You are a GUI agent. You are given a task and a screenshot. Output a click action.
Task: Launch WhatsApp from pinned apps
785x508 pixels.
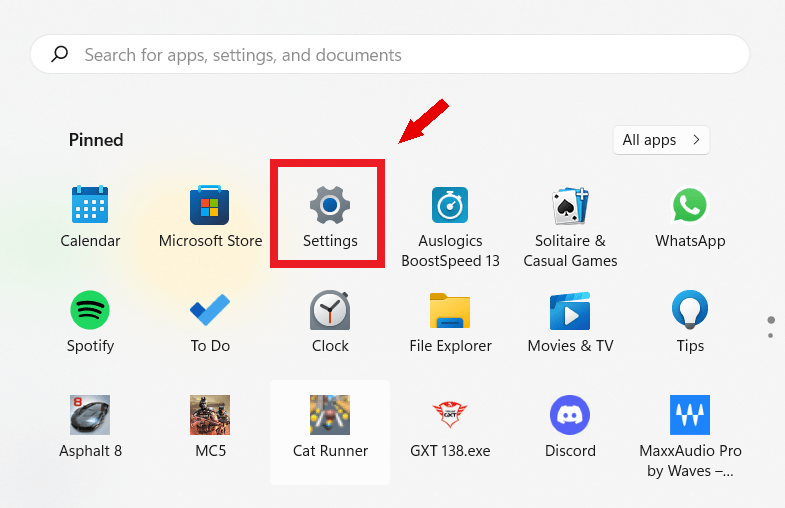coord(690,217)
